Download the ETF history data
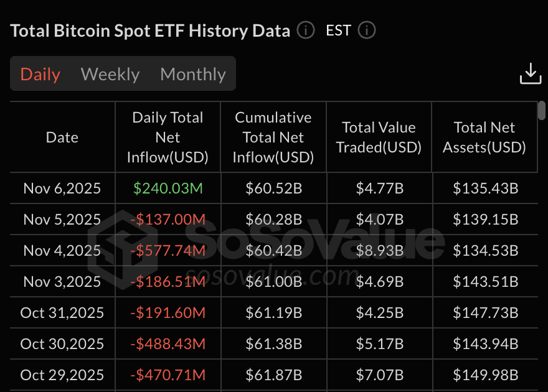The height and width of the screenshot is (392, 548). click(531, 73)
